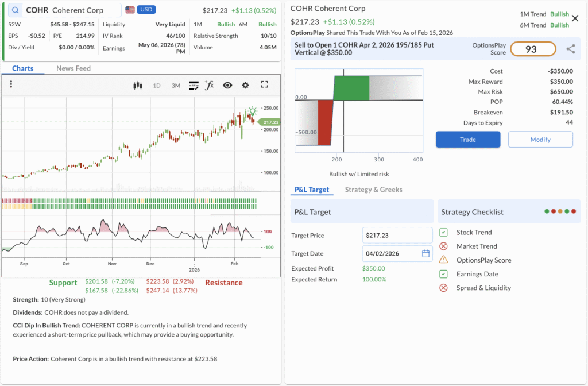Screen dimensions: 588x386
Task: Open chart settings gear icon
Action: [x=245, y=85]
